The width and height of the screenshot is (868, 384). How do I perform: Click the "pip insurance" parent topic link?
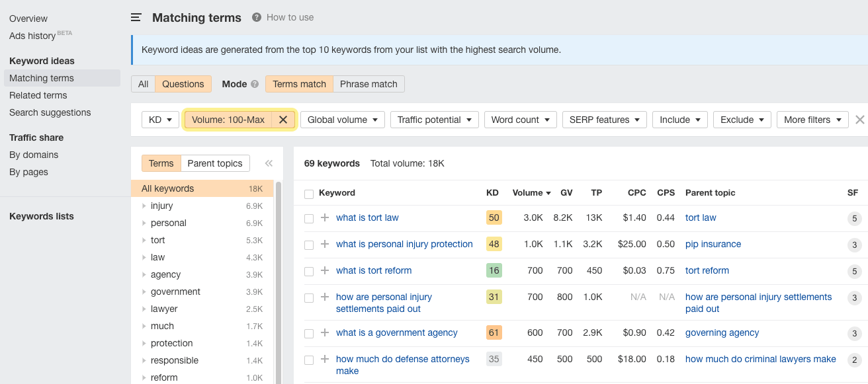[713, 244]
